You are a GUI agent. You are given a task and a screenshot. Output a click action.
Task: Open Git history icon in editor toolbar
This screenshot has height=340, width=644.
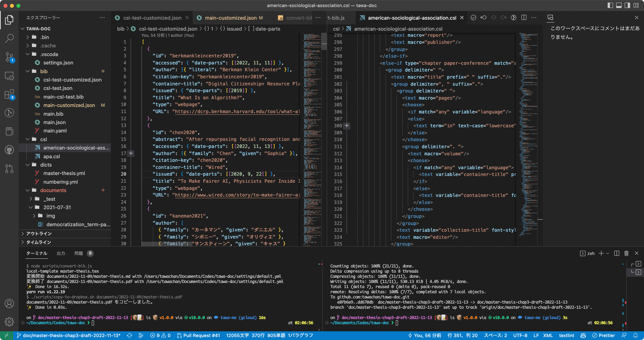click(x=514, y=18)
